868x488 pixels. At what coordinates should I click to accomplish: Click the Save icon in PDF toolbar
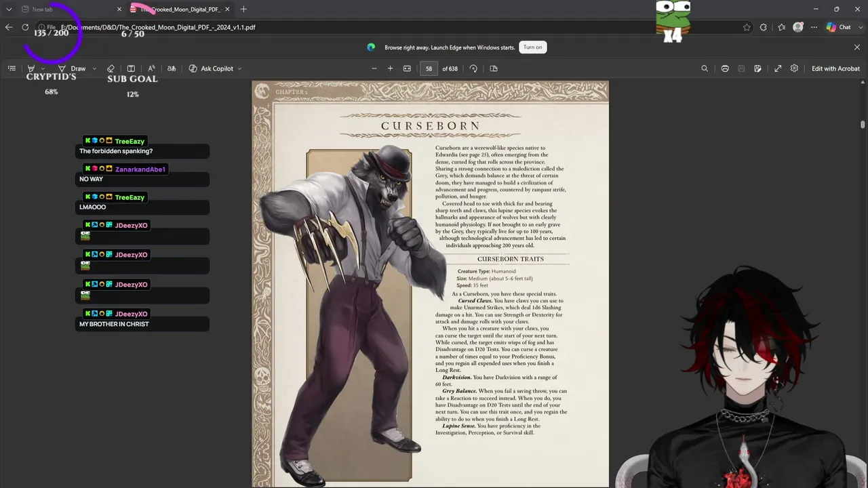[741, 68]
